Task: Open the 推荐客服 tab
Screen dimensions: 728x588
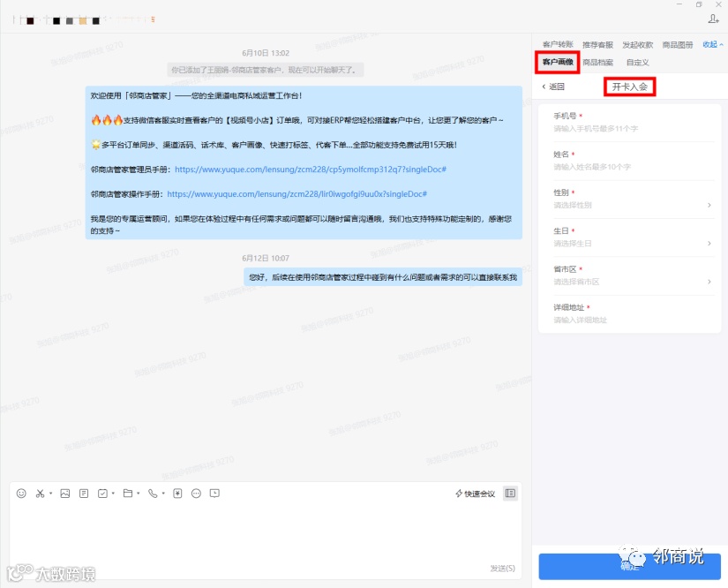Action: tap(598, 45)
